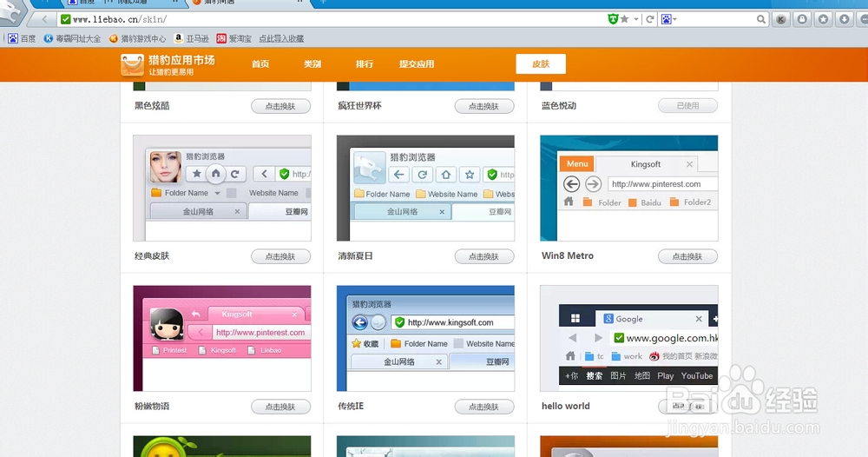The height and width of the screenshot is (457, 868).
Task: Apply the 粉嫩物语 skin via 点击换肤
Action: (280, 407)
